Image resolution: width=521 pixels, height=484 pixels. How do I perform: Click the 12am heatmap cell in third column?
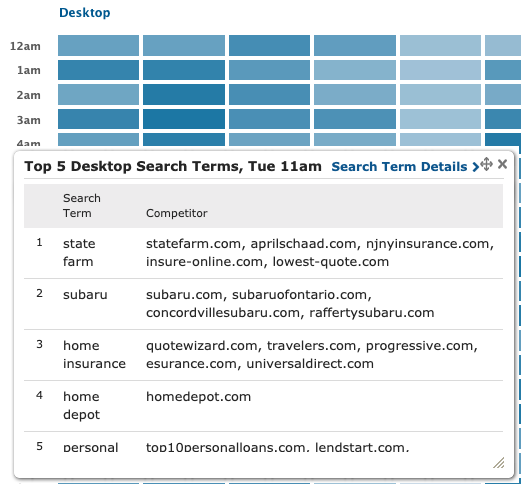pyautogui.click(x=269, y=45)
